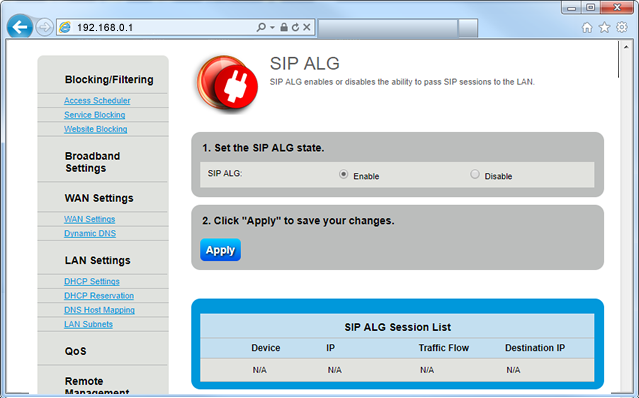
Task: Open Favorites star icon
Action: 604,27
